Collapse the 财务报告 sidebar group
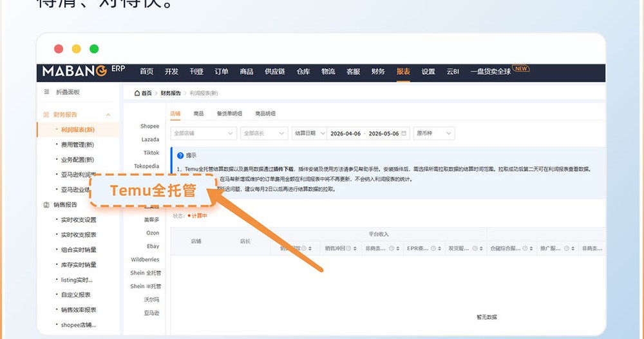644x339 pixels. click(108, 115)
